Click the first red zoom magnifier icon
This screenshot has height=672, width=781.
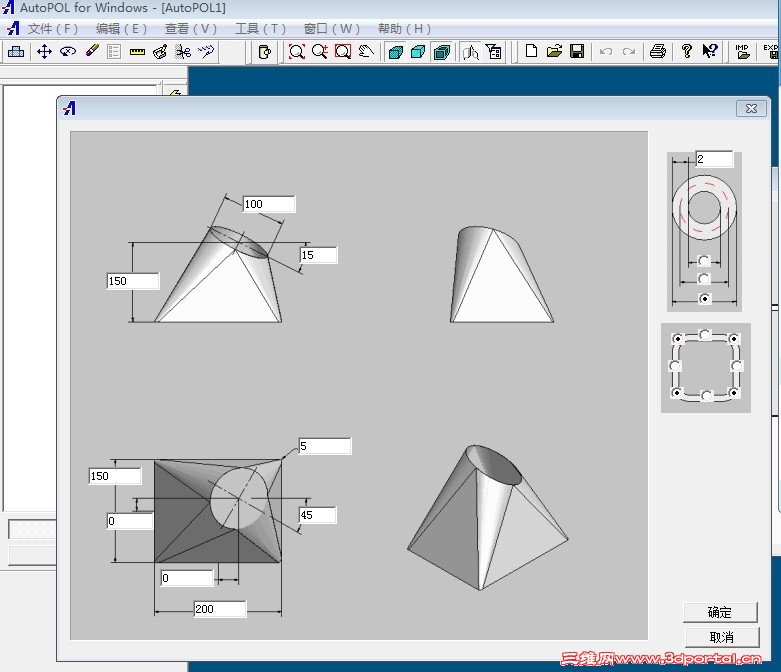[x=297, y=52]
